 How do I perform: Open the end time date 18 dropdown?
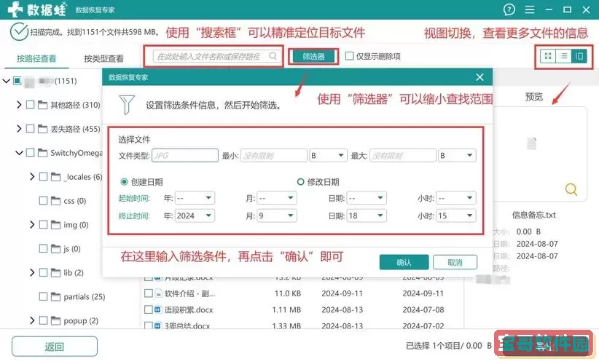point(367,216)
